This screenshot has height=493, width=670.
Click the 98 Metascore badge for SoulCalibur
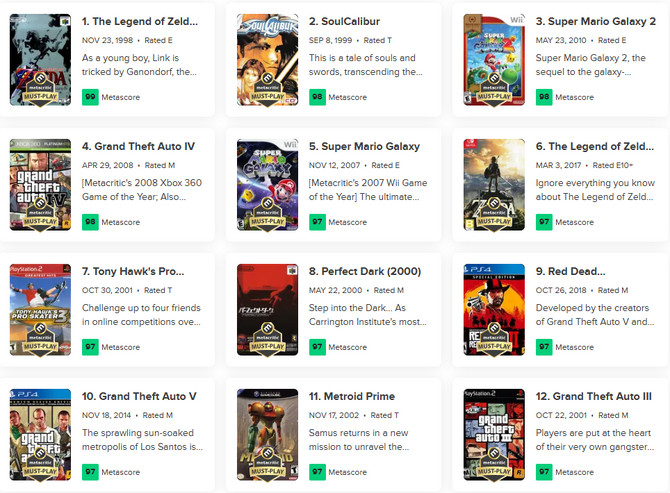tap(317, 97)
